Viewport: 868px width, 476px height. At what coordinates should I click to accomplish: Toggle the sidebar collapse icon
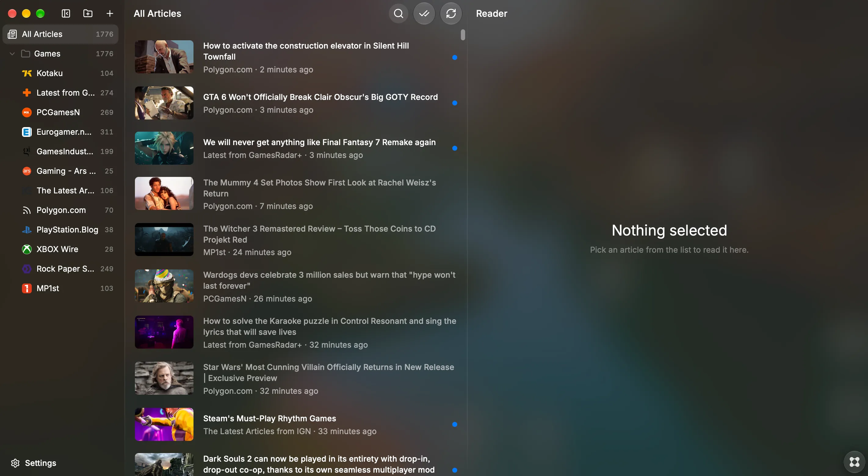click(x=66, y=13)
